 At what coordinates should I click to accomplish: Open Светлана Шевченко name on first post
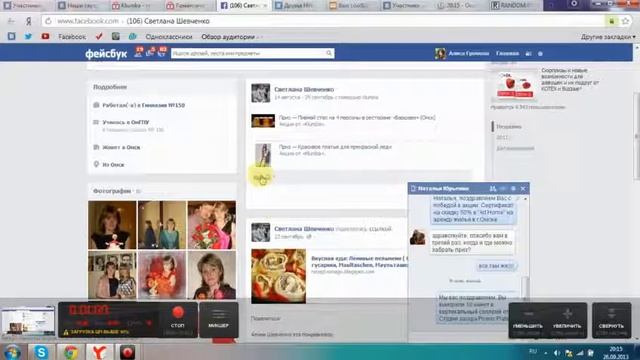coord(304,89)
